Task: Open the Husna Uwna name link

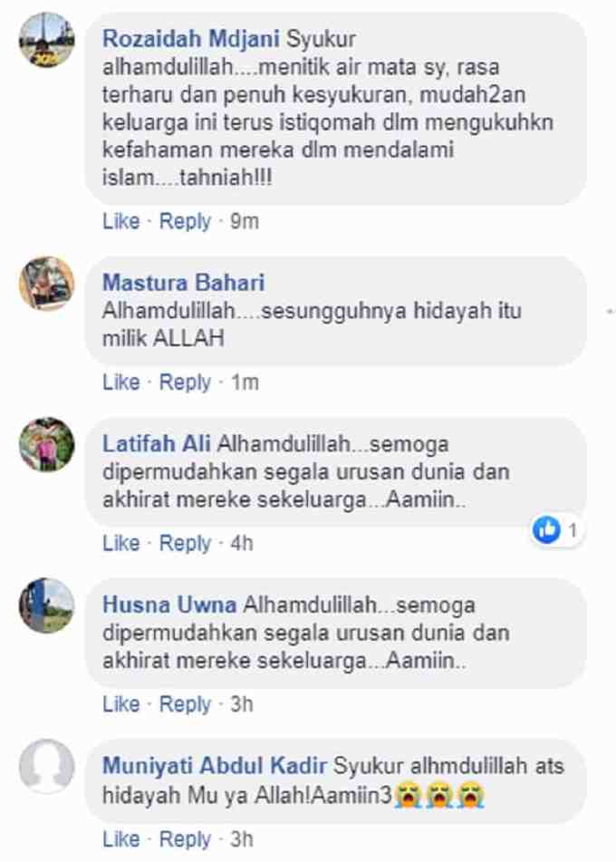Action: click(x=169, y=605)
